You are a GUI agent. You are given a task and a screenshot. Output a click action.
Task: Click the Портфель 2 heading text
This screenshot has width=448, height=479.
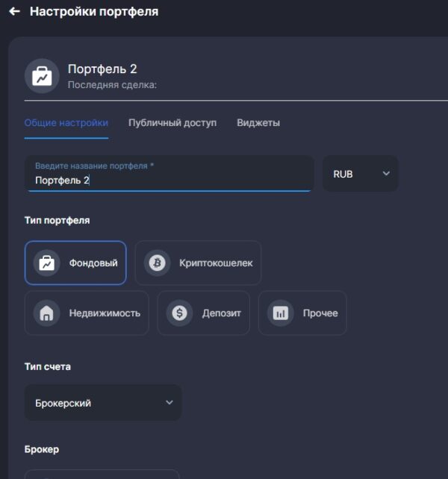pyautogui.click(x=102, y=69)
